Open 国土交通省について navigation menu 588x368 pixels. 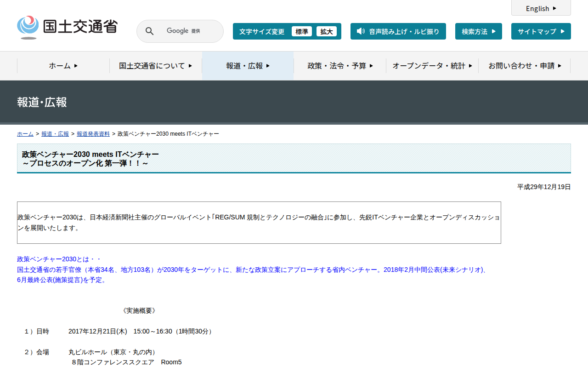(156, 66)
